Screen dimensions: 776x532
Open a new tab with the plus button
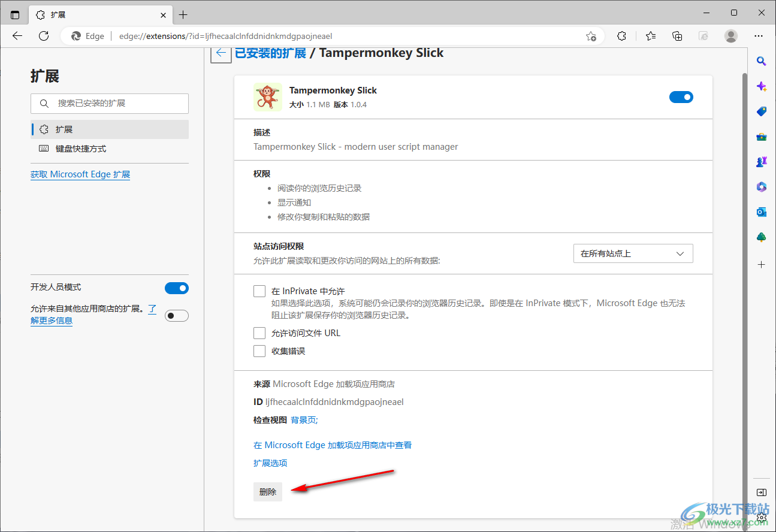click(183, 14)
